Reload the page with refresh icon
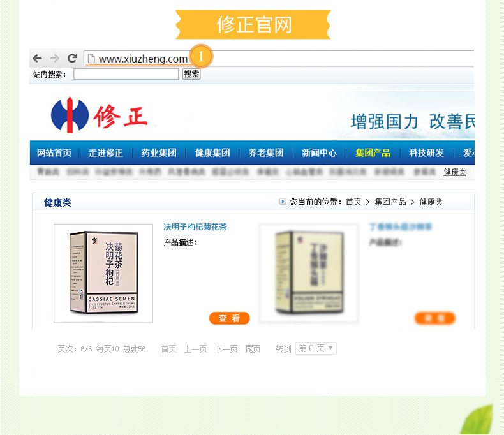Viewport: 504px width, 435px height. click(72, 58)
